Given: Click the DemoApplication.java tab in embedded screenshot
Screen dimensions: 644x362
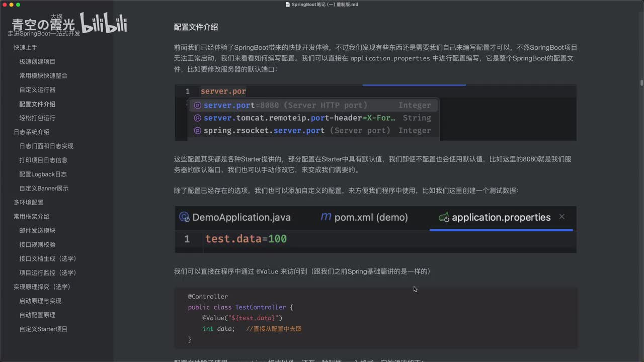Looking at the screenshot, I should click(242, 217).
